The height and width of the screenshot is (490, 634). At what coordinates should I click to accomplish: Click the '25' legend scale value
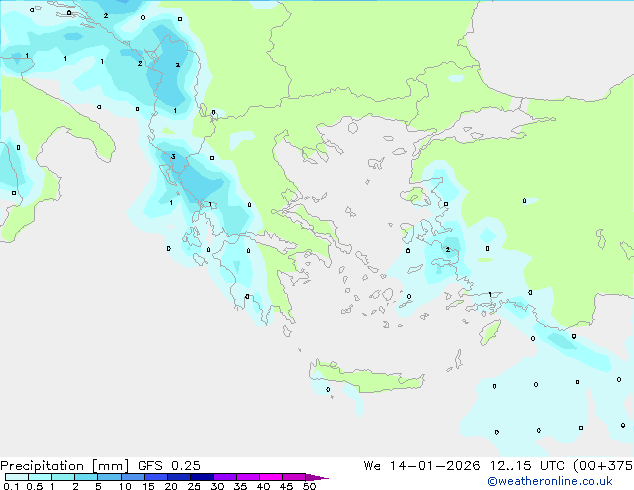[194, 486]
